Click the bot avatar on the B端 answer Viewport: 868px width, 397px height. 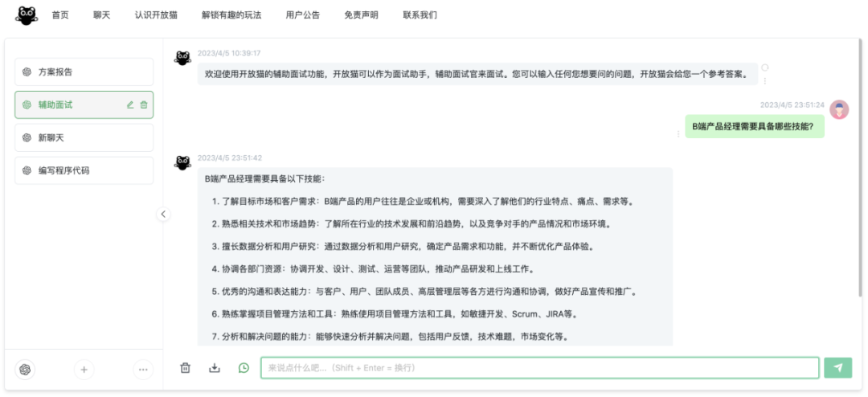click(x=183, y=163)
